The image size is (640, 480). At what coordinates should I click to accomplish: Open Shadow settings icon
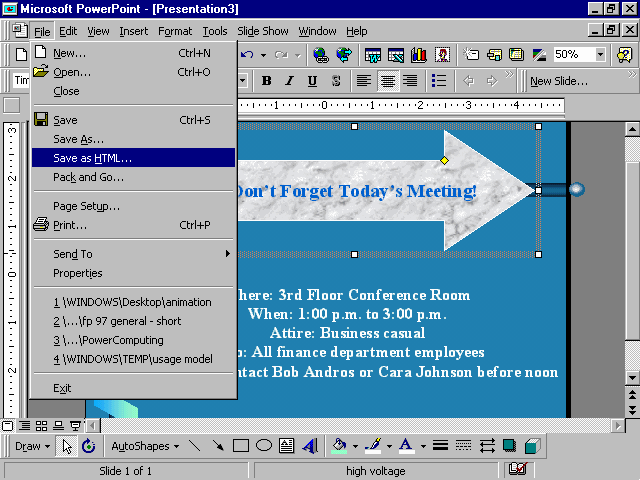(509, 446)
